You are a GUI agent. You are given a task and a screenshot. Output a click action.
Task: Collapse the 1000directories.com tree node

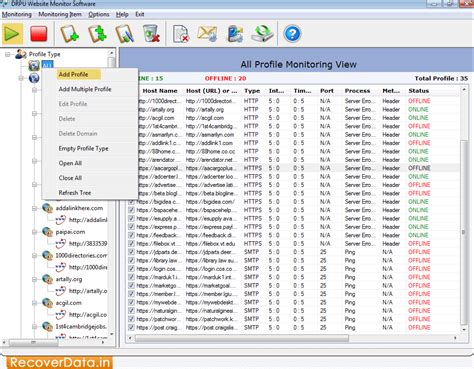tap(34, 256)
